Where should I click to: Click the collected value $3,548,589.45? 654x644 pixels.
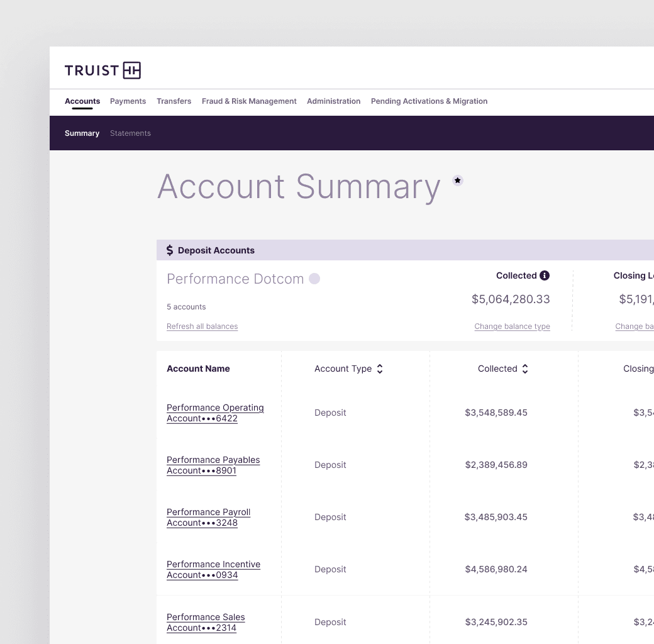point(496,413)
